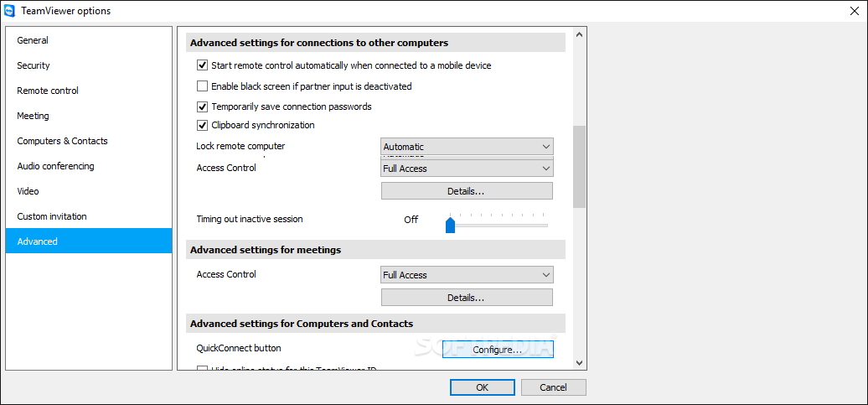Click Details button under meetings Access Control
Screen dimensions: 868x405
[x=467, y=298]
